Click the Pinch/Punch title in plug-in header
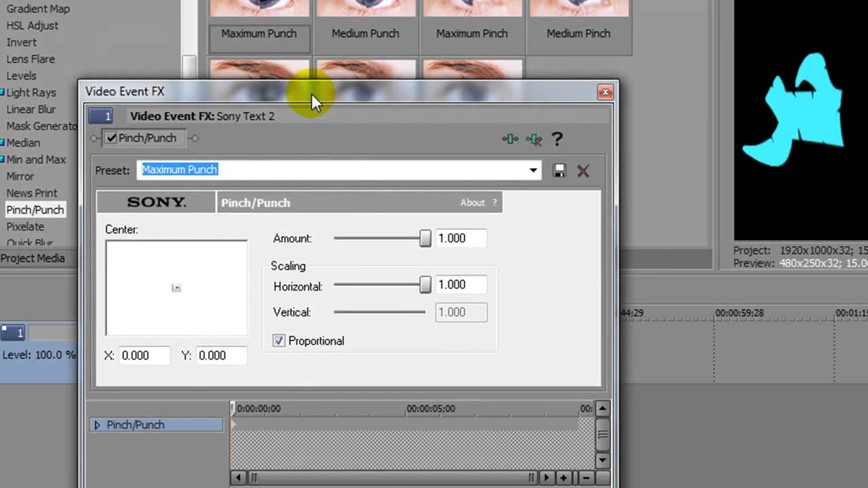The width and height of the screenshot is (868, 488). (x=256, y=203)
